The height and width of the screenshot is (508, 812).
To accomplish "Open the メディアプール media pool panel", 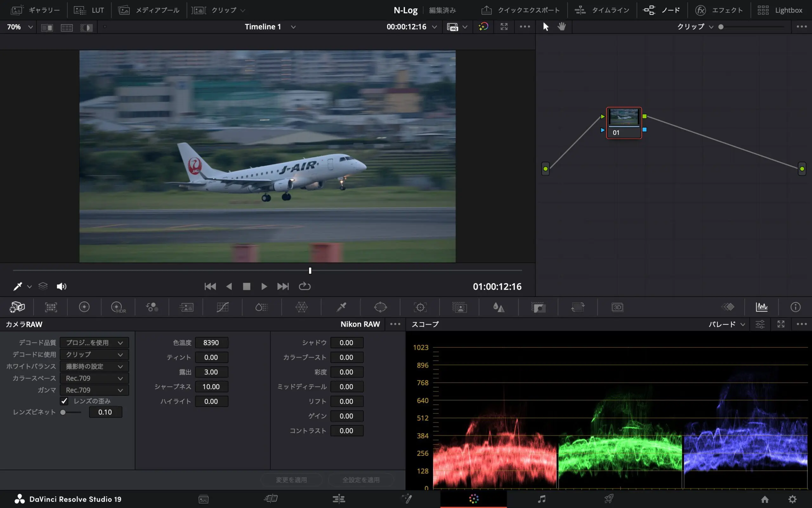I will tap(149, 10).
